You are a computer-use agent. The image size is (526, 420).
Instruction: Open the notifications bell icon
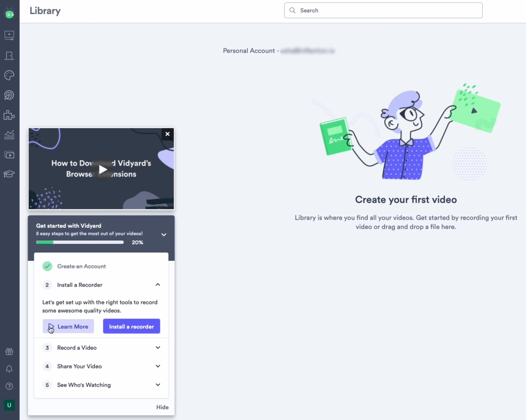9,369
